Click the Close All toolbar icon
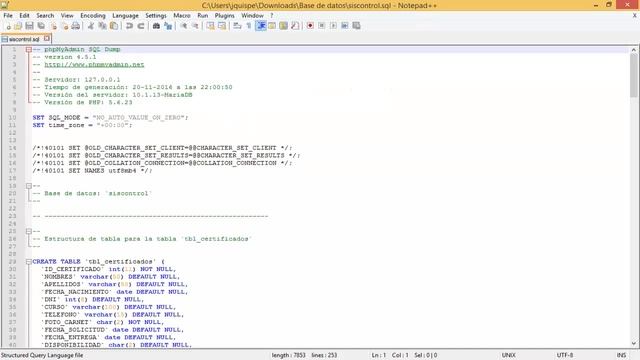 64,26
